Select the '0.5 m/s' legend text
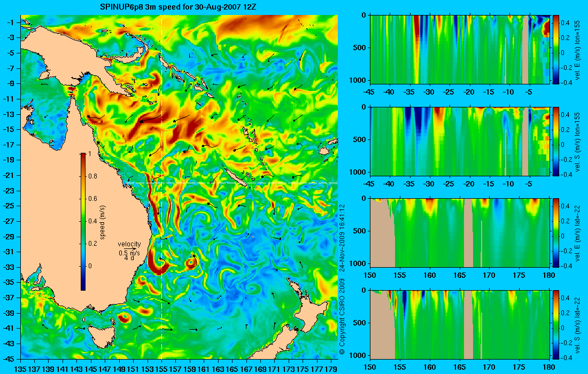 pyautogui.click(x=129, y=253)
